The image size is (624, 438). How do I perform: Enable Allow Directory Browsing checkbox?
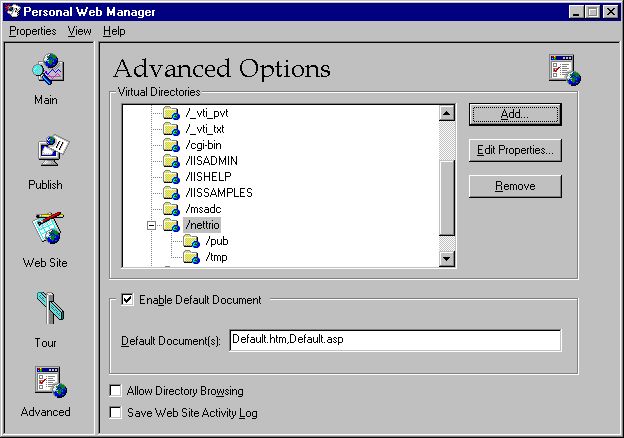tap(116, 391)
